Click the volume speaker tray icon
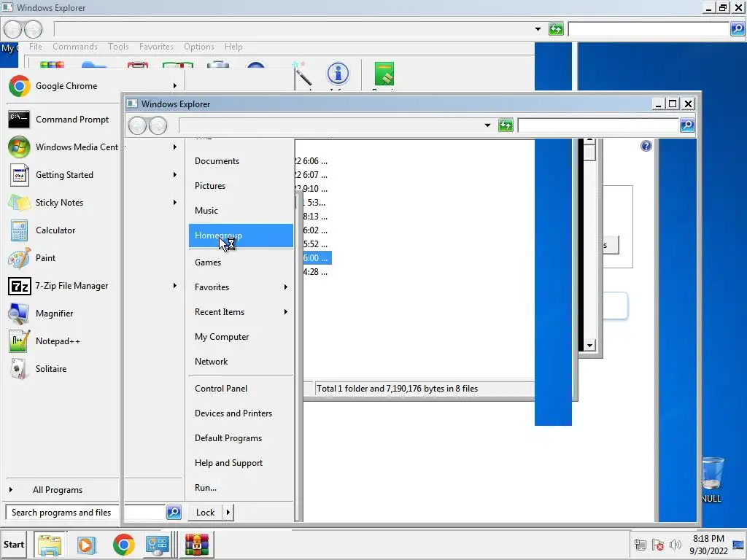This screenshot has width=747, height=560. click(675, 545)
